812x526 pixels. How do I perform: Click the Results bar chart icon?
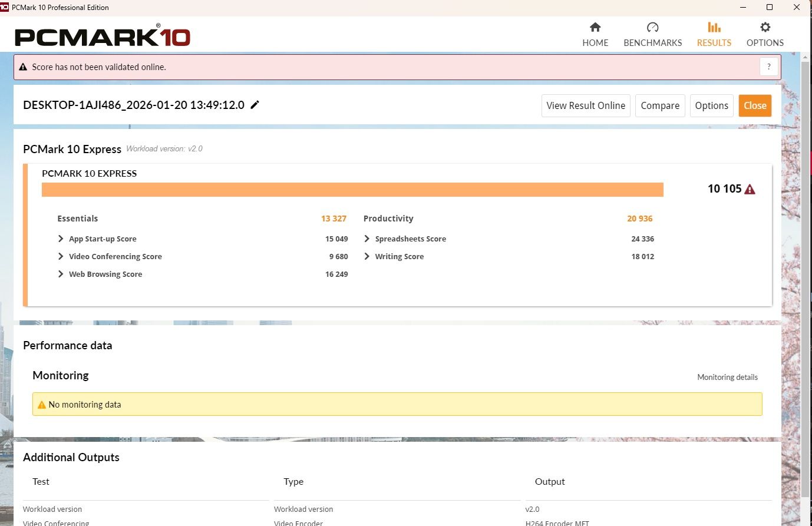[x=714, y=27]
